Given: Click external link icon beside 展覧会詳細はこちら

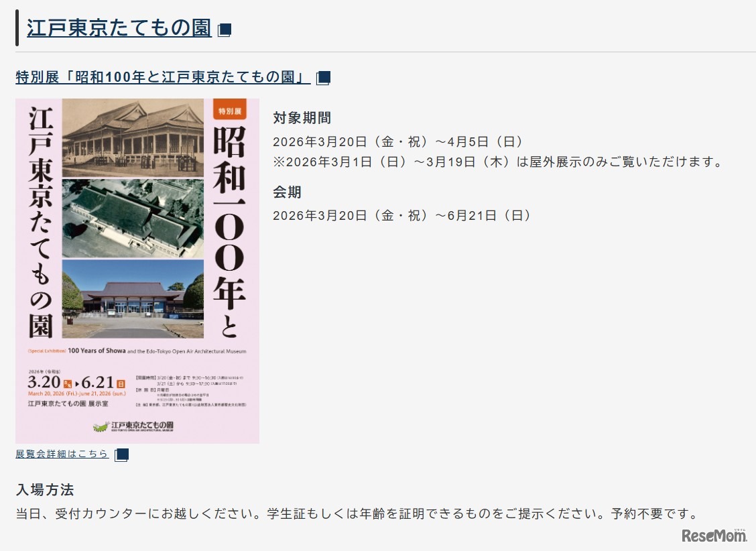Looking at the screenshot, I should click(121, 454).
